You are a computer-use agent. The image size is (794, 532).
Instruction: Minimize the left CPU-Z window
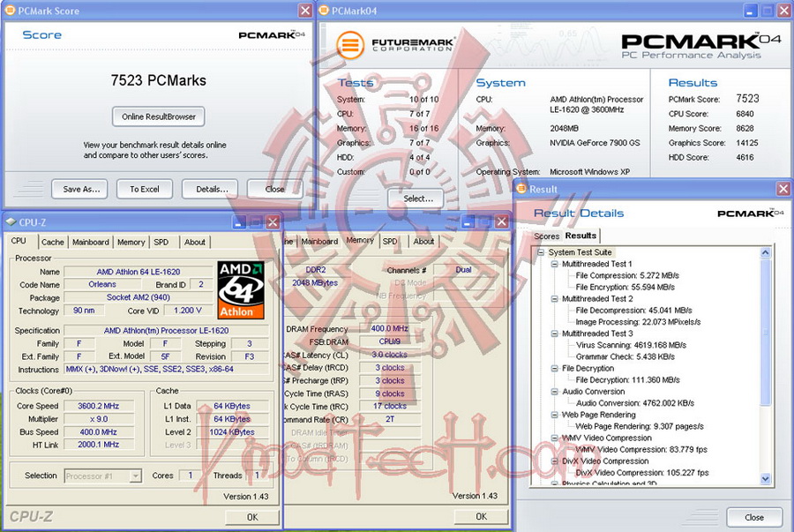click(239, 222)
